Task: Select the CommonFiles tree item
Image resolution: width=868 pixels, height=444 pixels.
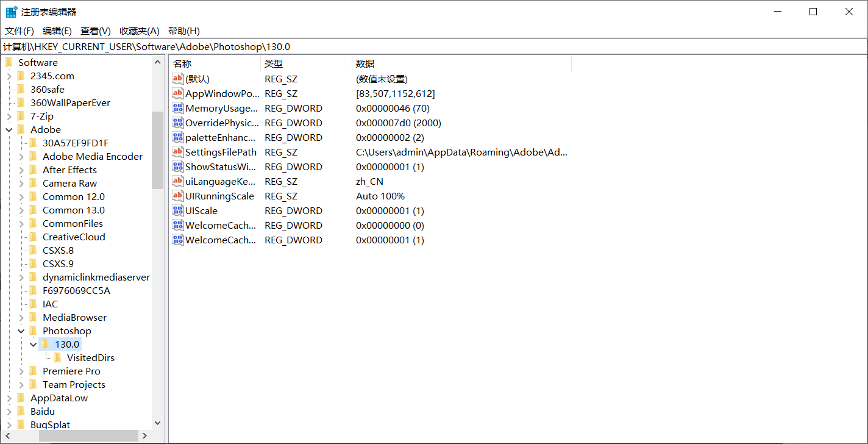Action: (x=73, y=223)
